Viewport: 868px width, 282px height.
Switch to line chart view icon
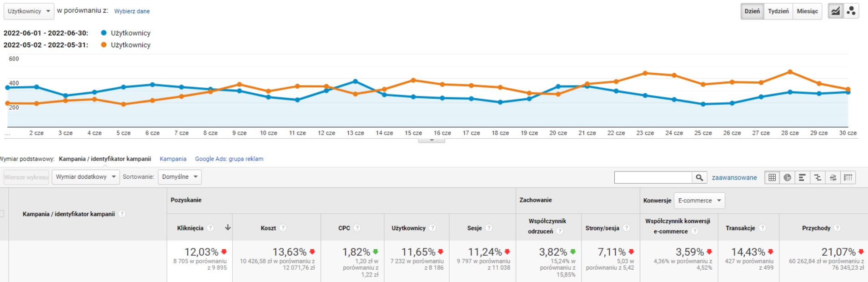[835, 11]
